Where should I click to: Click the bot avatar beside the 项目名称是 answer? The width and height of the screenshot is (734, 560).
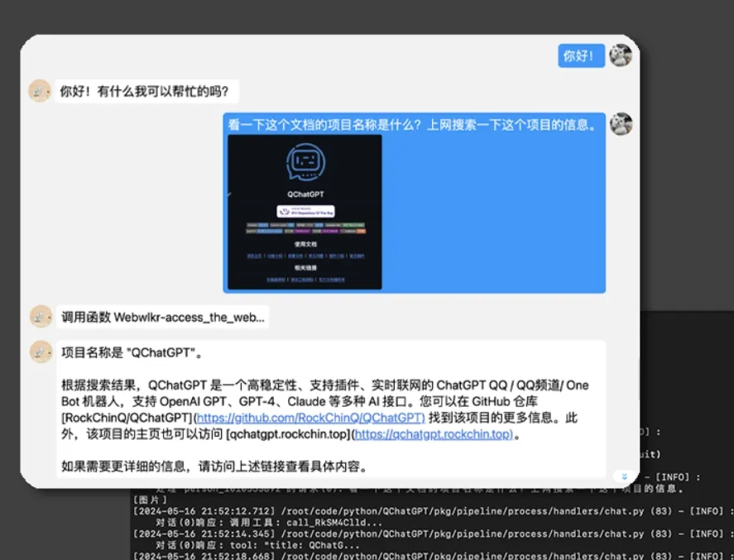tap(40, 352)
